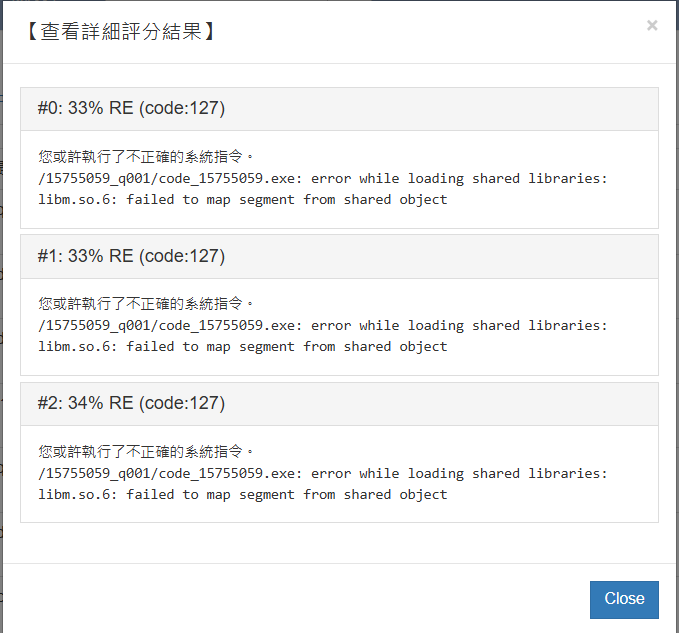
Task: Click the Chinese warning line in result #0
Action: 147,157
